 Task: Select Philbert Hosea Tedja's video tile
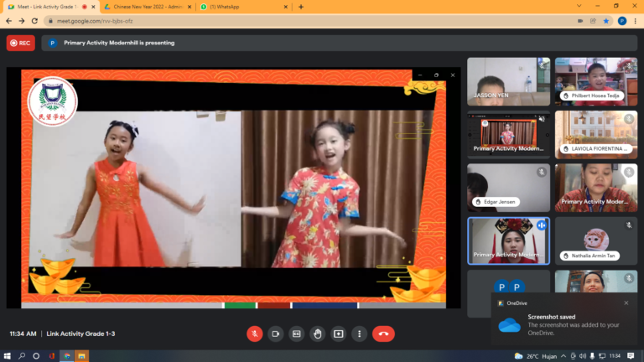pyautogui.click(x=595, y=81)
